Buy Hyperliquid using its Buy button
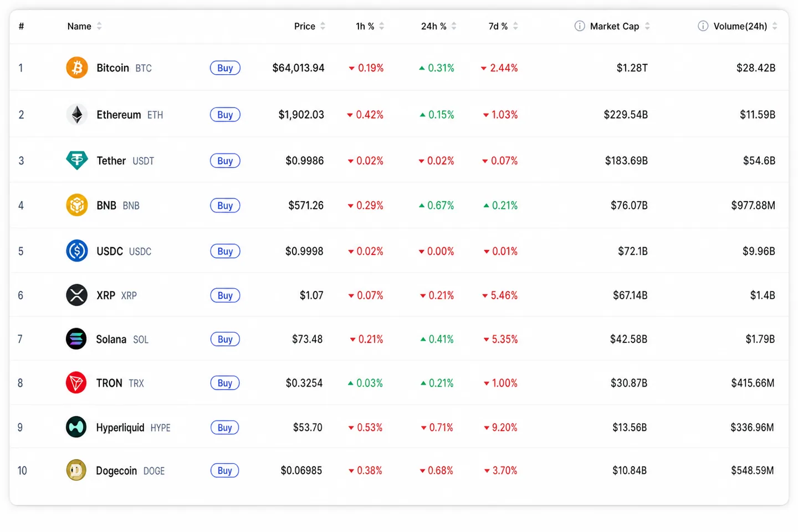This screenshot has width=798, height=532. coord(225,427)
